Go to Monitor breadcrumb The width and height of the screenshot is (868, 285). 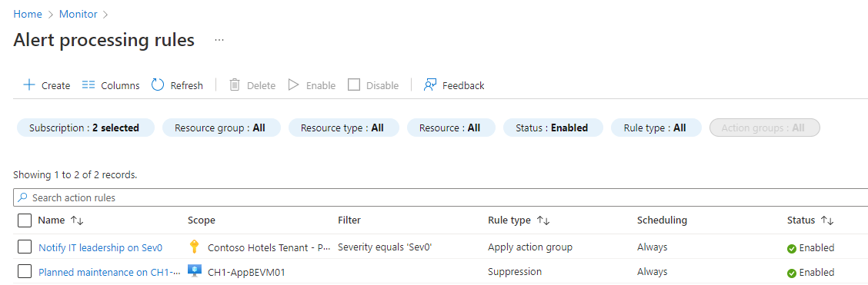tap(78, 14)
